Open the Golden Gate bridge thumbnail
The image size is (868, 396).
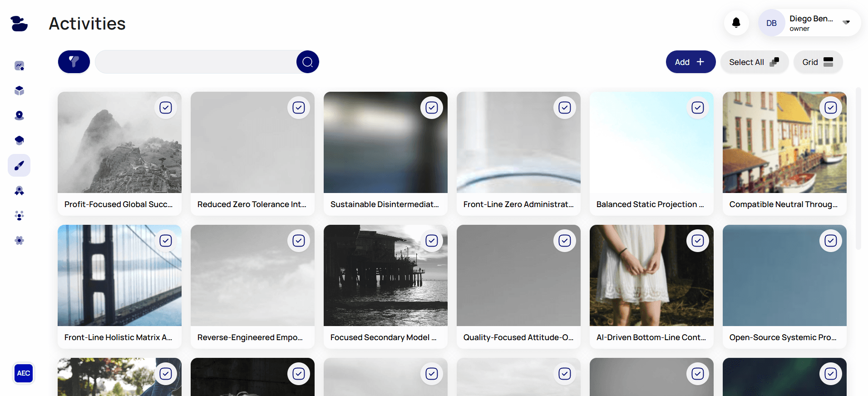[119, 276]
